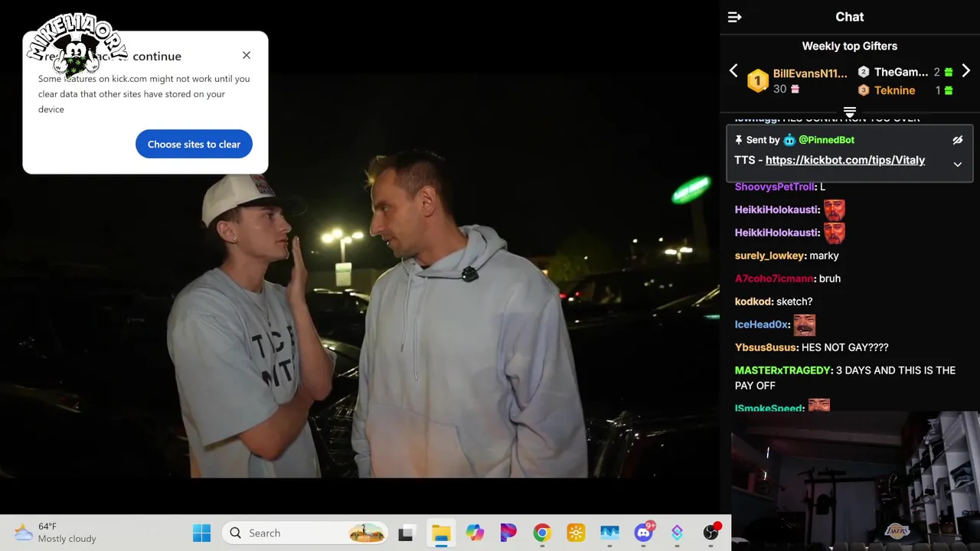Click Choose sites to clear button
Screen dimensions: 980x551
pos(194,144)
